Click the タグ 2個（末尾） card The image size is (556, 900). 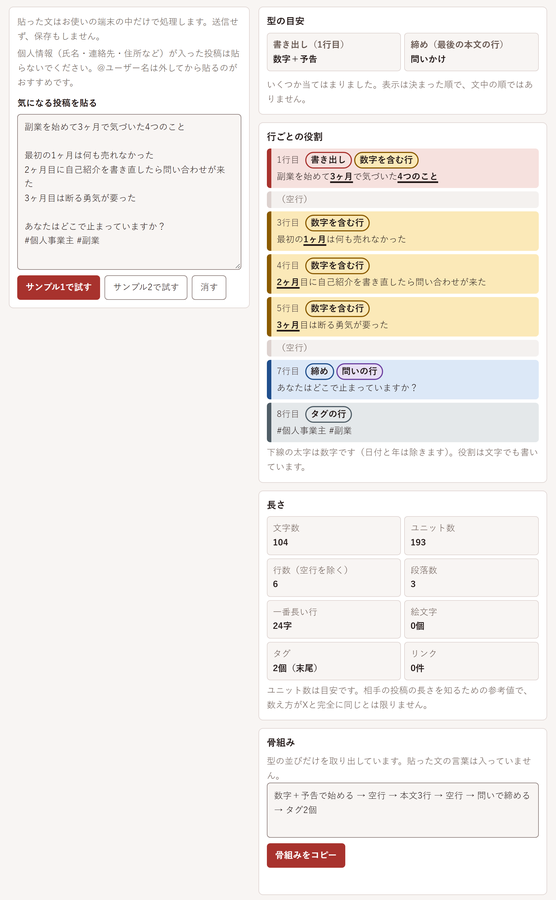tap(333, 661)
